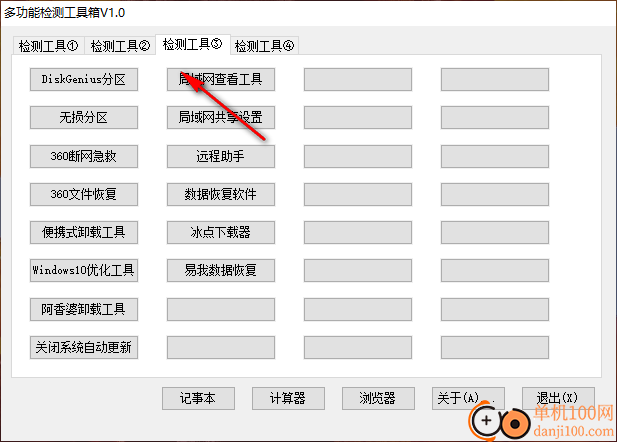This screenshot has width=617, height=442.
Task: Open 计算器
Action: (288, 398)
